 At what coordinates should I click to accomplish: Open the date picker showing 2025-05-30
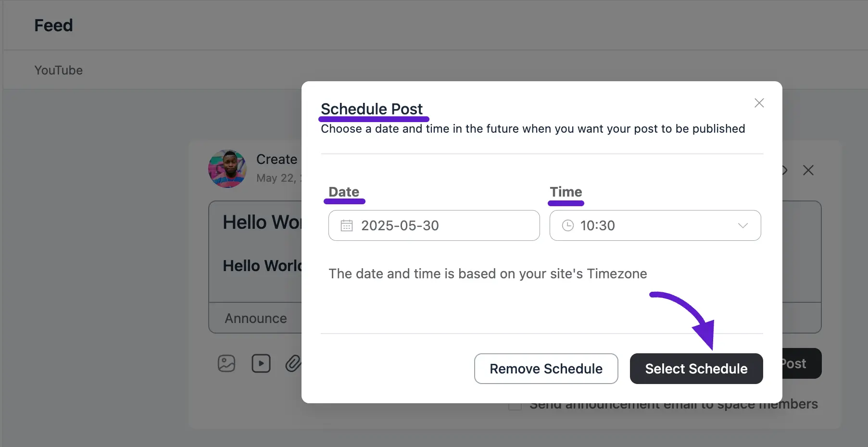[434, 225]
